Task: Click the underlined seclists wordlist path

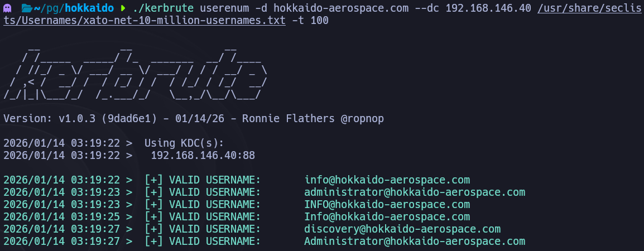Action: (146, 21)
